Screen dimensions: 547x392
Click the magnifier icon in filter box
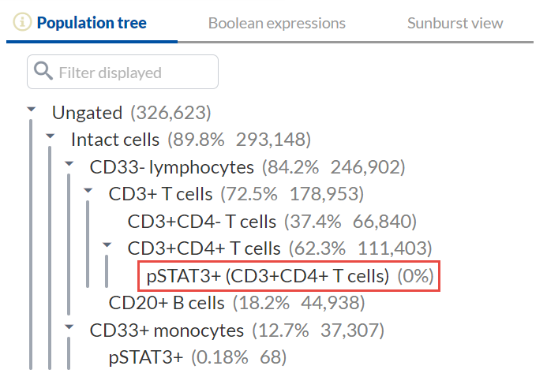click(x=43, y=73)
